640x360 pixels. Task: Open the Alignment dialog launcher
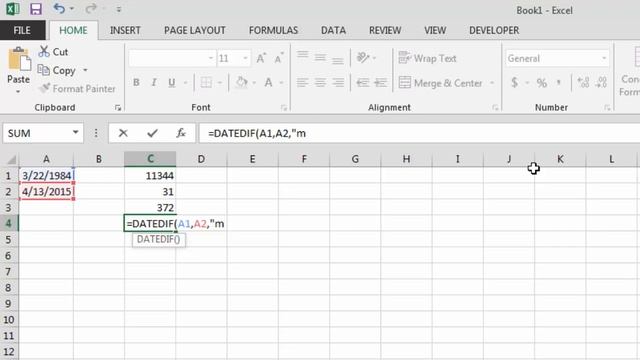coord(496,108)
